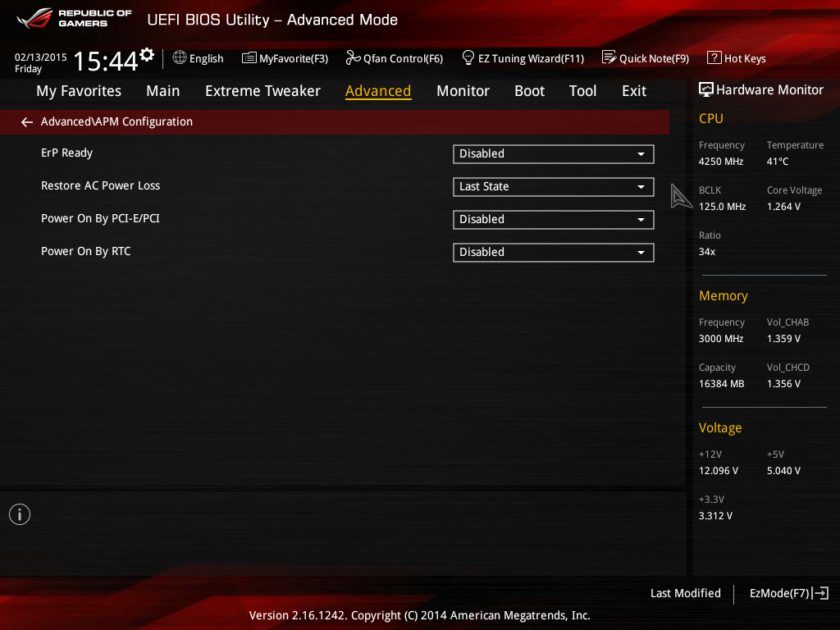Click the 3000 MHz memory frequency value
840x630 pixels.
pyautogui.click(x=720, y=339)
